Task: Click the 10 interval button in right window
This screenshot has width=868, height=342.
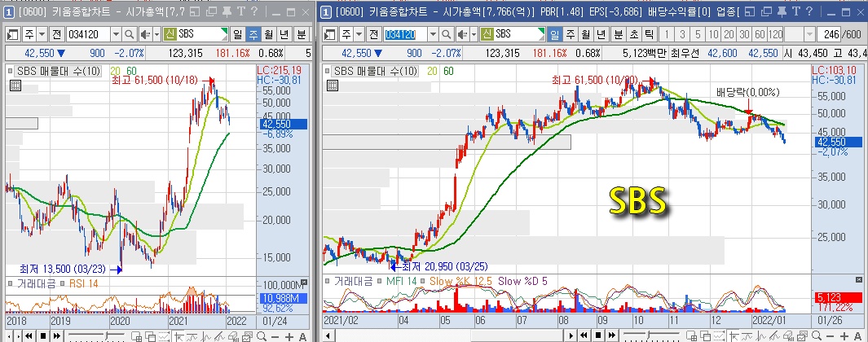Action: pyautogui.click(x=714, y=34)
